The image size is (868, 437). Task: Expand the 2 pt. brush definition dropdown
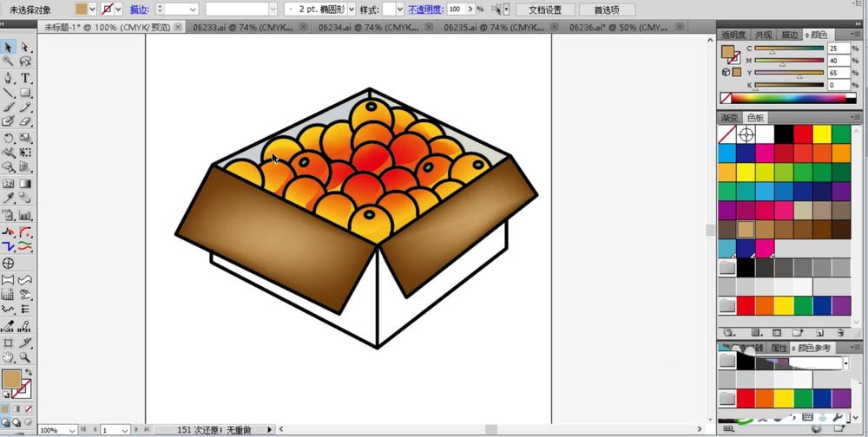pos(362,9)
